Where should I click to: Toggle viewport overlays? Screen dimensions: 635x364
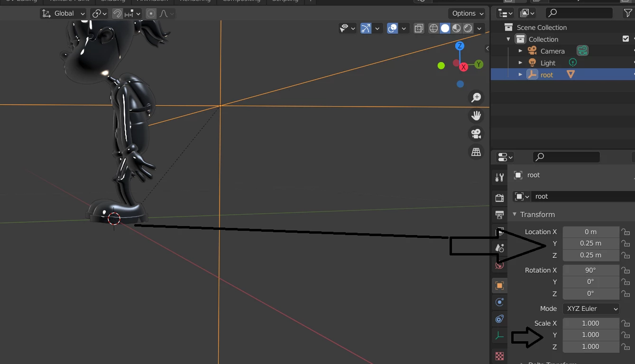tap(392, 28)
